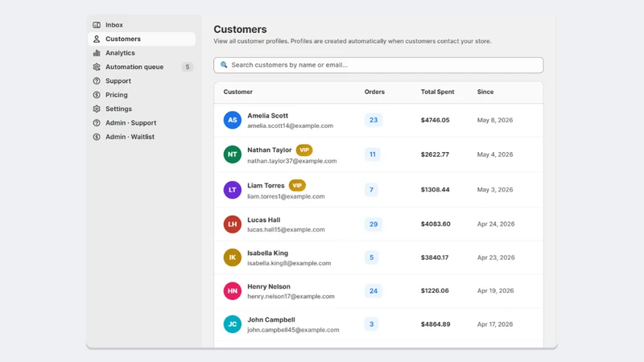Open Automation queue in the sidebar
This screenshot has height=362, width=644.
142,67
